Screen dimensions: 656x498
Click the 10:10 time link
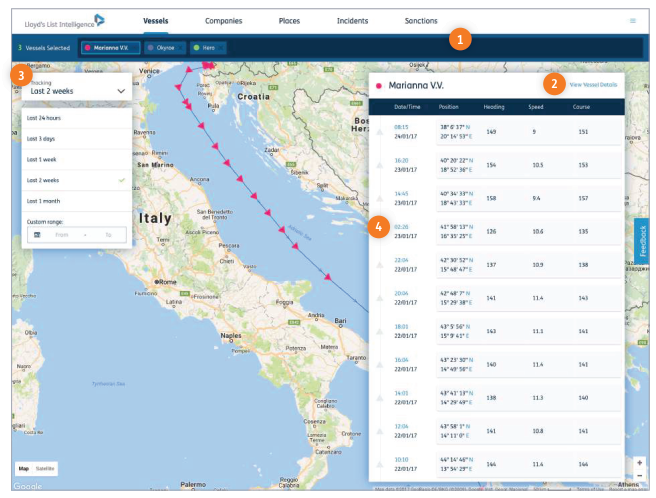pyautogui.click(x=401, y=459)
